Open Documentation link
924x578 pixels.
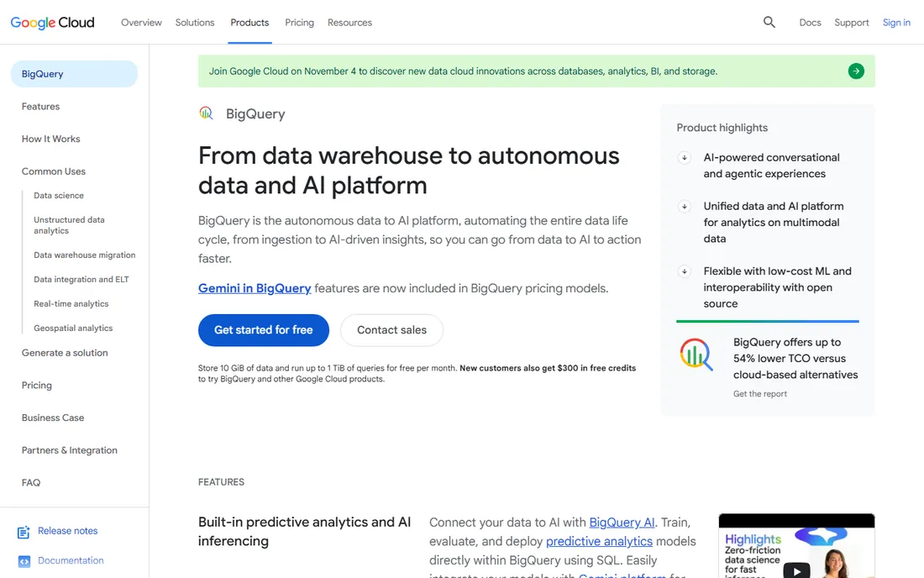[71, 560]
